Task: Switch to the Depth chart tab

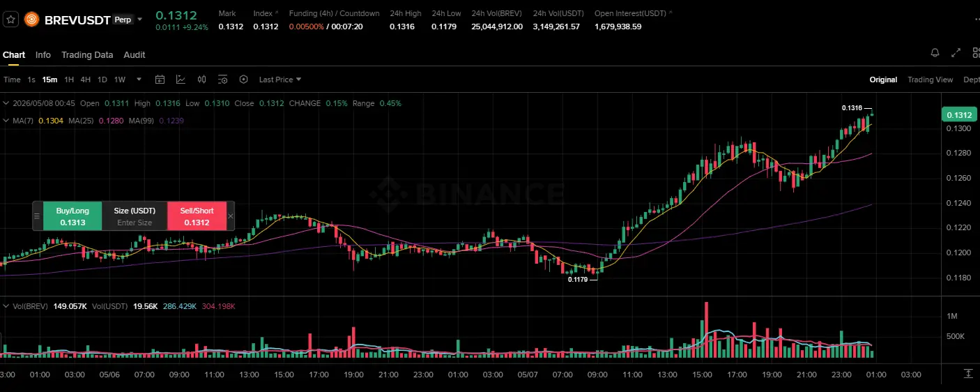Action: pos(972,80)
